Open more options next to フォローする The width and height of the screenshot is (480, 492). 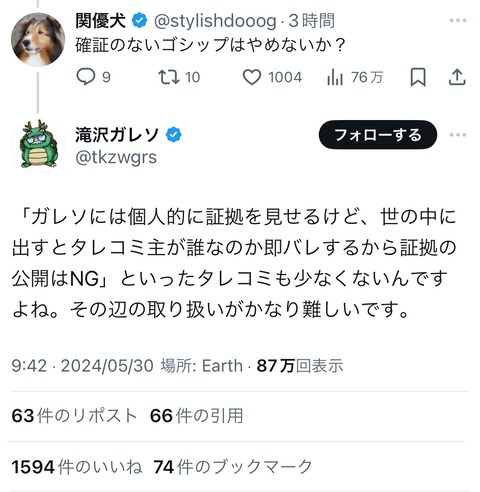[458, 135]
